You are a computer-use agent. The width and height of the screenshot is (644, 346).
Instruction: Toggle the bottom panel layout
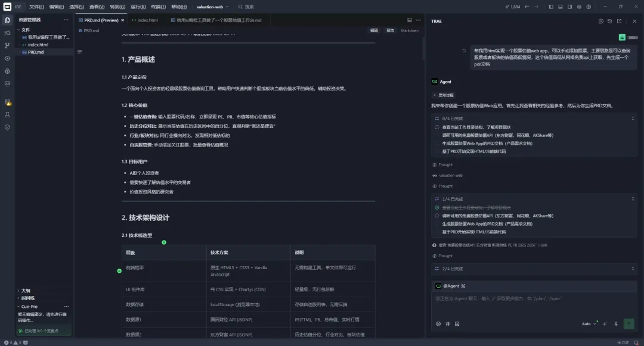pyautogui.click(x=560, y=7)
